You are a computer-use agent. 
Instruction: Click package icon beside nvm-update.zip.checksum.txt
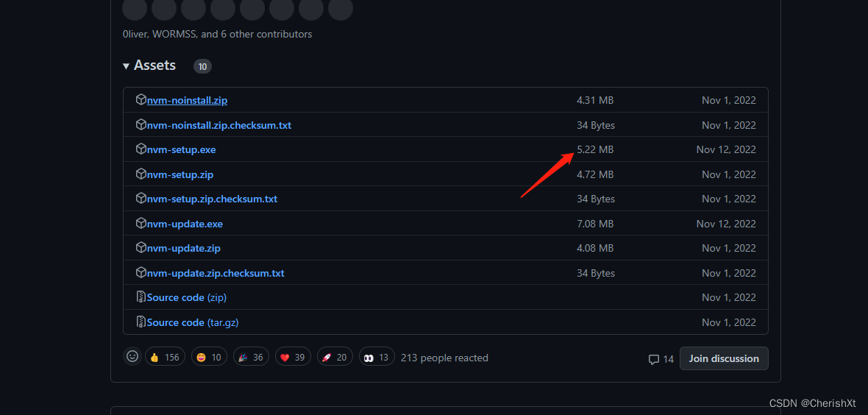click(140, 272)
